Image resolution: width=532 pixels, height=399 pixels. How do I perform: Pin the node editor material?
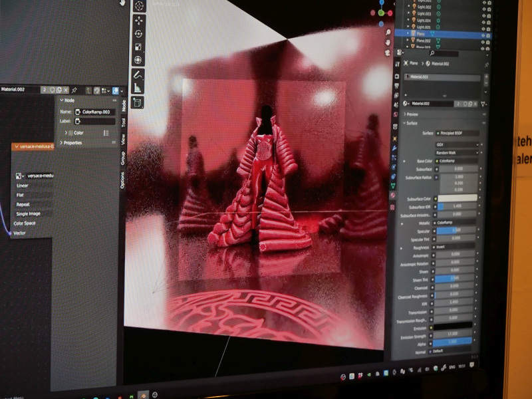(74, 90)
